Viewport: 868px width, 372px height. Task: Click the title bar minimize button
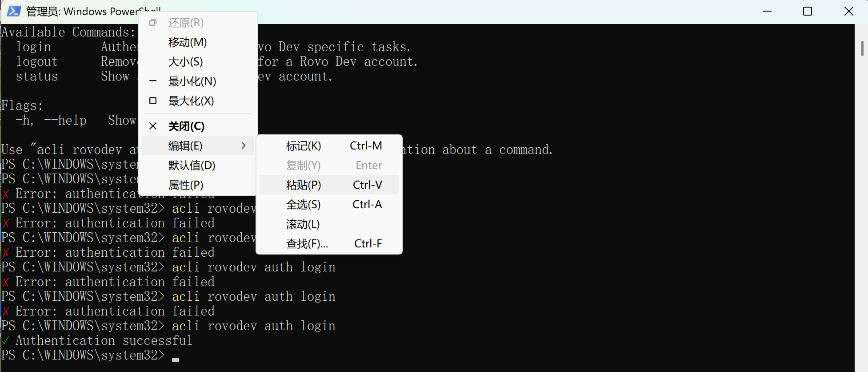[x=768, y=11]
